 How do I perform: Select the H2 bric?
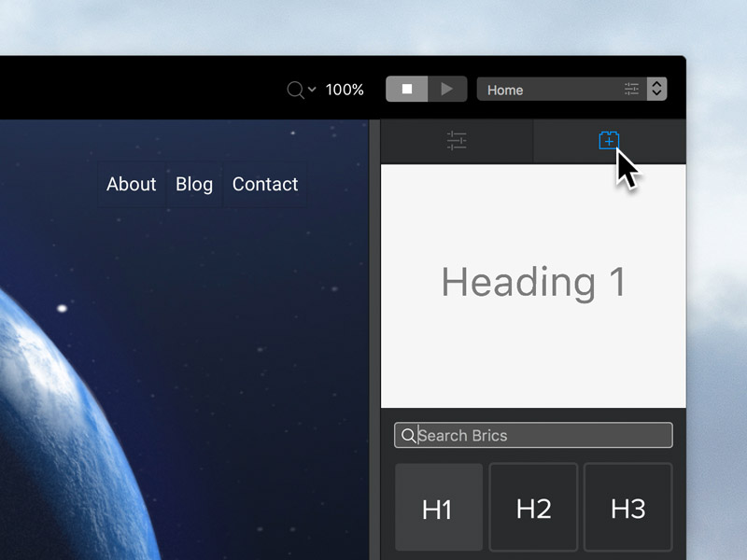click(x=533, y=508)
